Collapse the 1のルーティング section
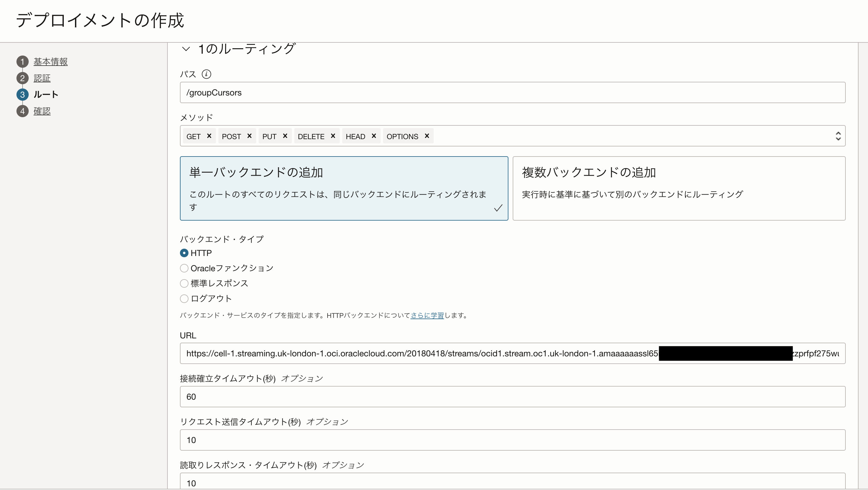 tap(186, 49)
